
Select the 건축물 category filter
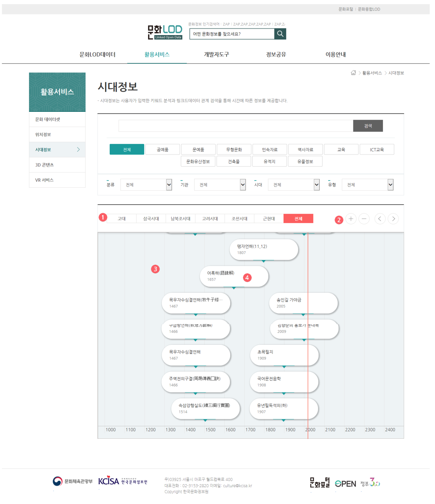234,161
